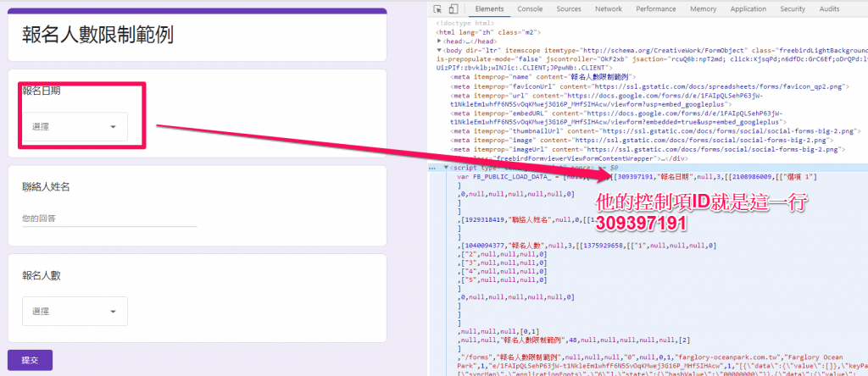The width and height of the screenshot is (868, 376).
Task: Select the meta thumbnailUrl line
Action: 655,131
